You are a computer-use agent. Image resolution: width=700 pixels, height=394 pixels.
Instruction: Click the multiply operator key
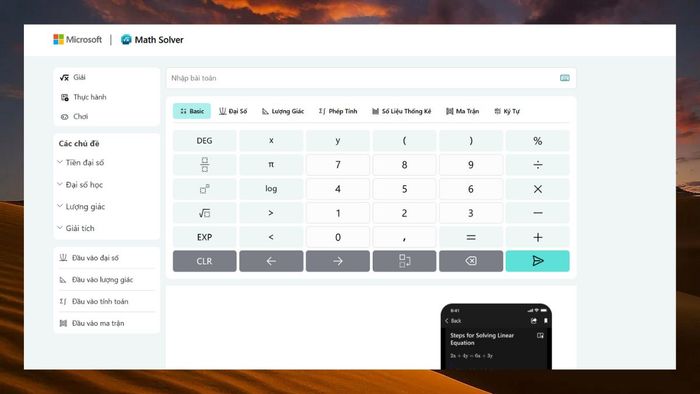click(538, 189)
